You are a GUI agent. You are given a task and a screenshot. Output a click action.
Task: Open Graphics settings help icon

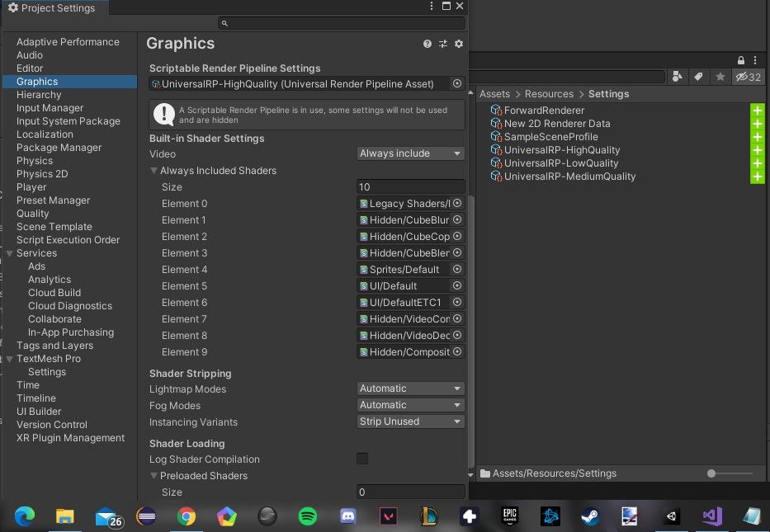click(428, 44)
